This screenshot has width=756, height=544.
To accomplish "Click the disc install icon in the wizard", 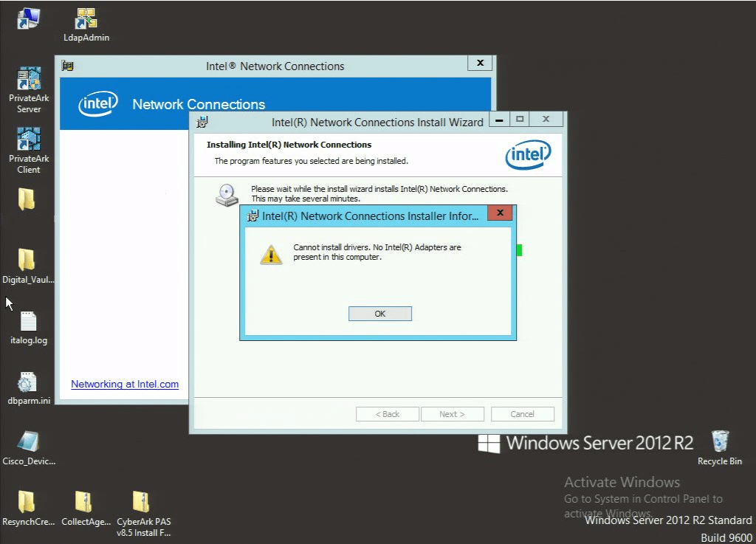I will pyautogui.click(x=227, y=194).
